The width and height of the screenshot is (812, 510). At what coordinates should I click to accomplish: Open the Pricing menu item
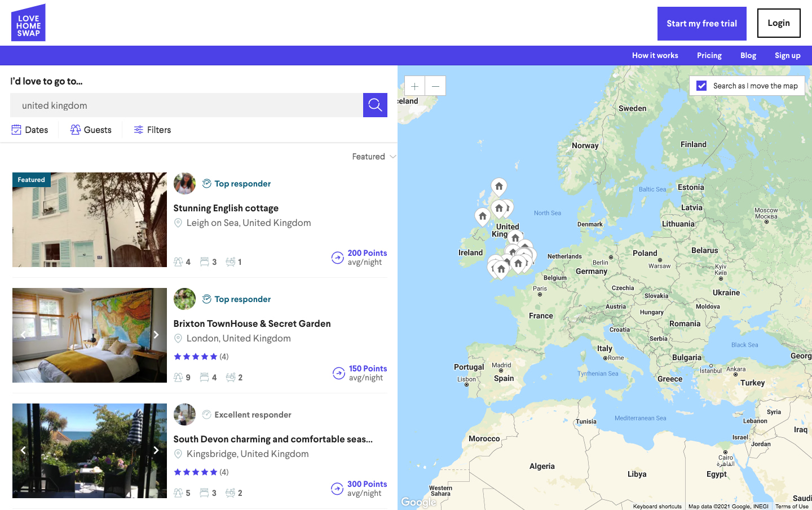tap(709, 55)
